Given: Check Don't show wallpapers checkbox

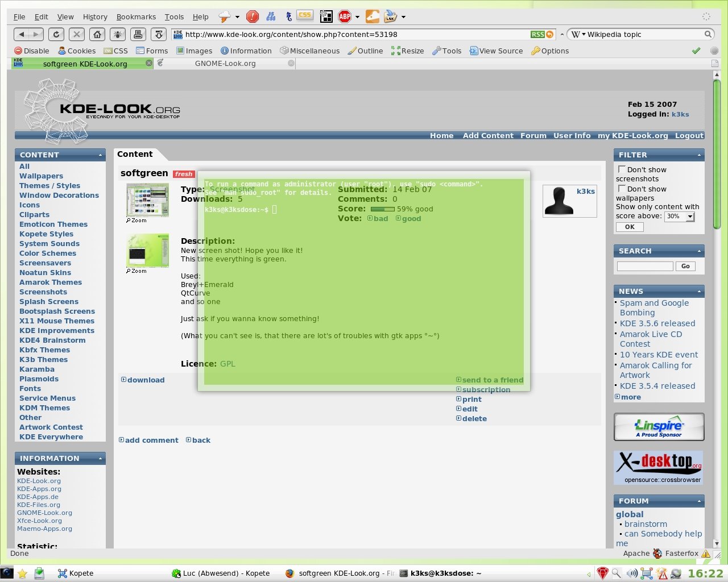Looking at the screenshot, I should [x=622, y=189].
